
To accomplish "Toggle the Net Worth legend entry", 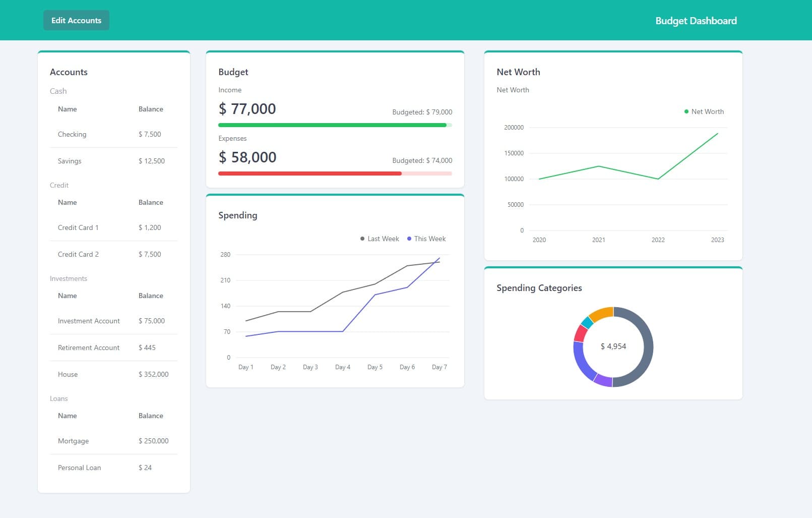I will tap(704, 111).
